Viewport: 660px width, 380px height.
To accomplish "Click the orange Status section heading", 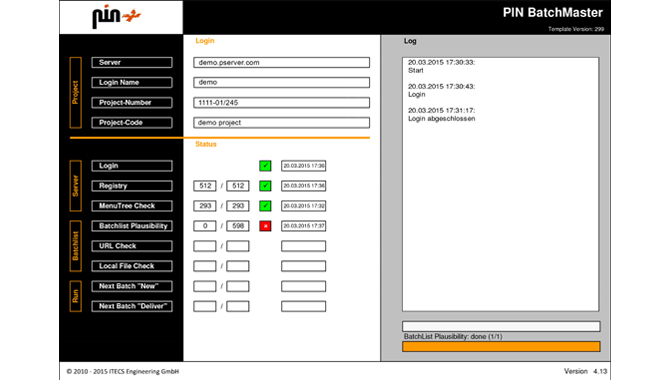I will (x=206, y=144).
